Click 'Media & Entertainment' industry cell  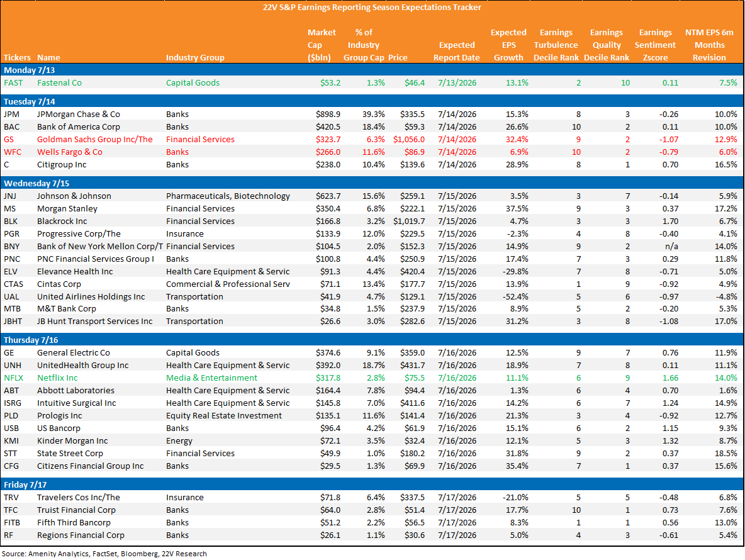coord(211,378)
